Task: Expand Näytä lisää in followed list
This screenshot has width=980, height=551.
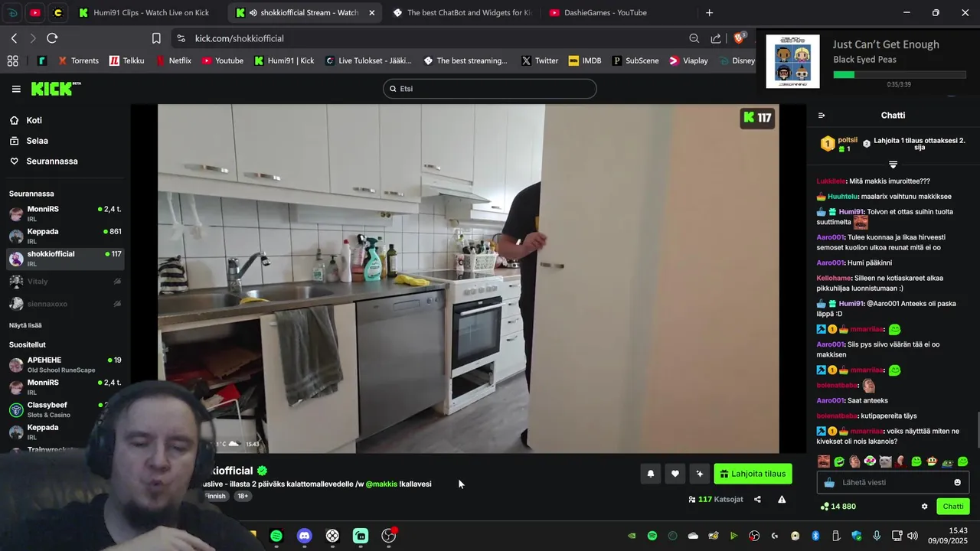Action: [x=25, y=325]
